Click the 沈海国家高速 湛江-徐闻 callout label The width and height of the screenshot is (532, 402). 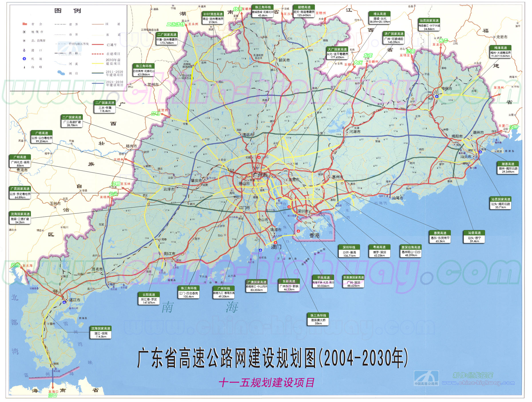click(x=101, y=332)
